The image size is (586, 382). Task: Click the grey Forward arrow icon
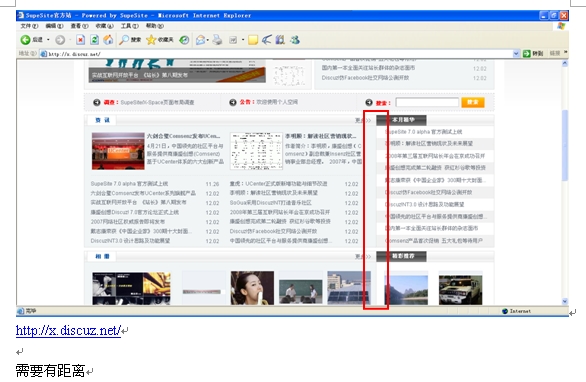[x=60, y=40]
